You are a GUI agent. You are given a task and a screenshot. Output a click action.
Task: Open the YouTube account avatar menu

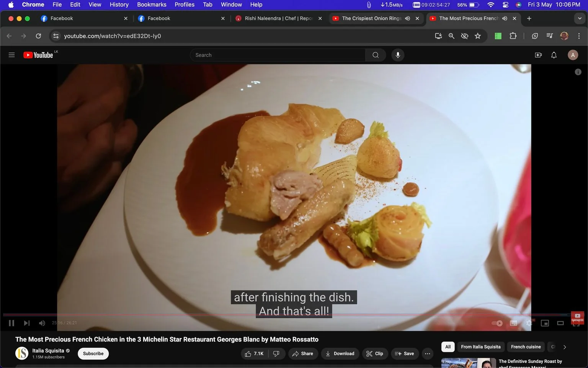point(573,55)
